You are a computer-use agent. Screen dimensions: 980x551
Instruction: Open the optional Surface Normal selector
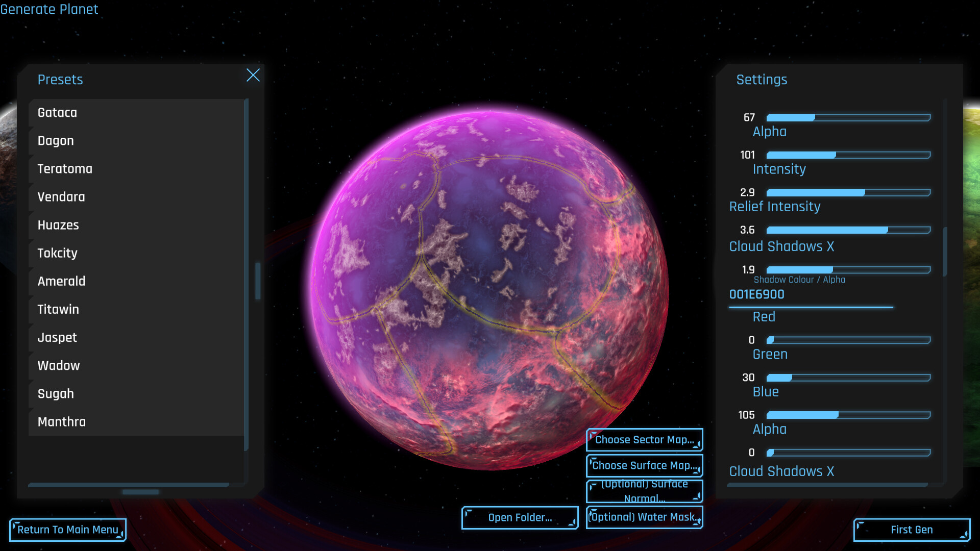point(644,491)
